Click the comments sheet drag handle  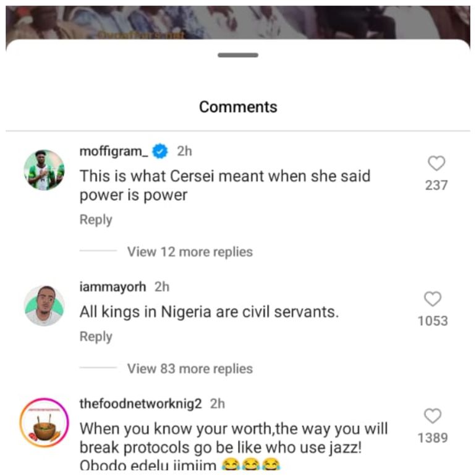[x=238, y=55]
